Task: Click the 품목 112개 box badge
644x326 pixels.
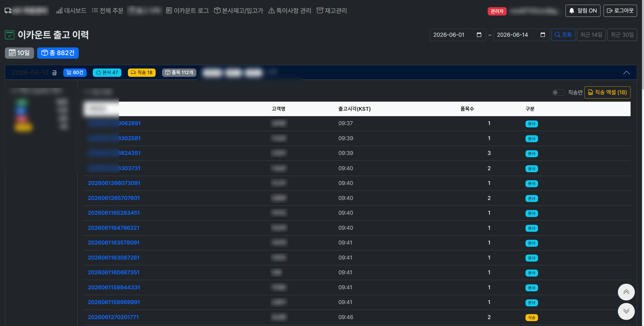Action: tap(179, 72)
